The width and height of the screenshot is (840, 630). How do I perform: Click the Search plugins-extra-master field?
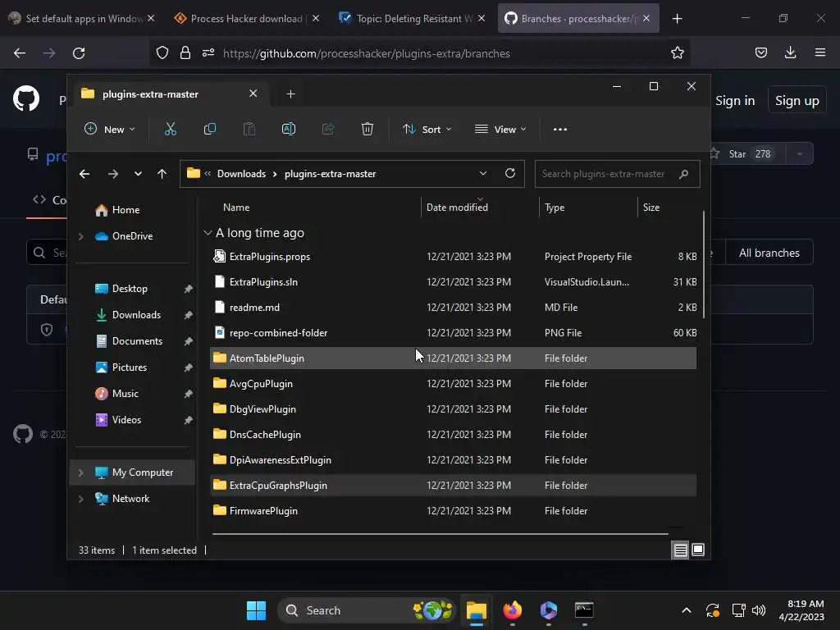click(617, 174)
